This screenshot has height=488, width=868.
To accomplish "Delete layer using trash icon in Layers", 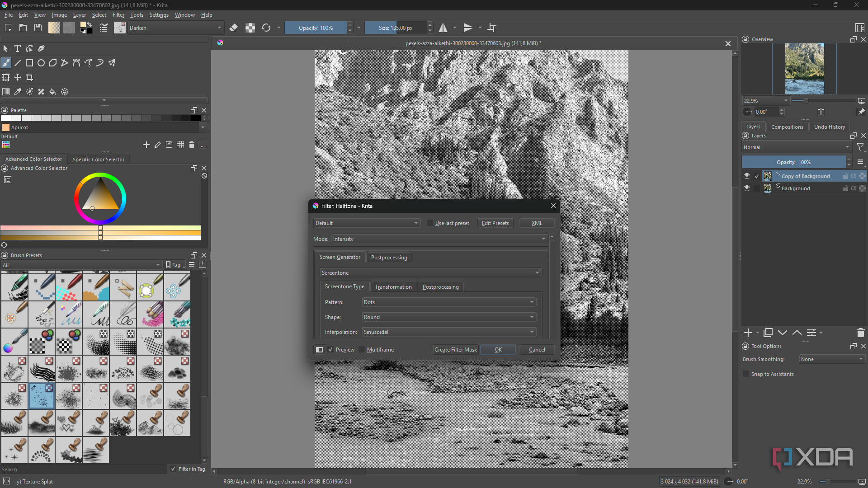I will [x=860, y=333].
